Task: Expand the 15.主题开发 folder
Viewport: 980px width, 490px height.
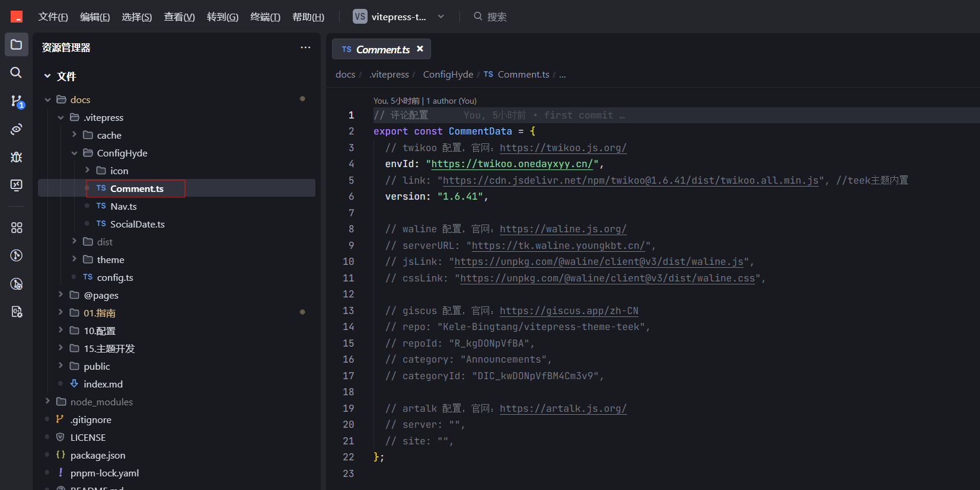Action: (x=60, y=348)
